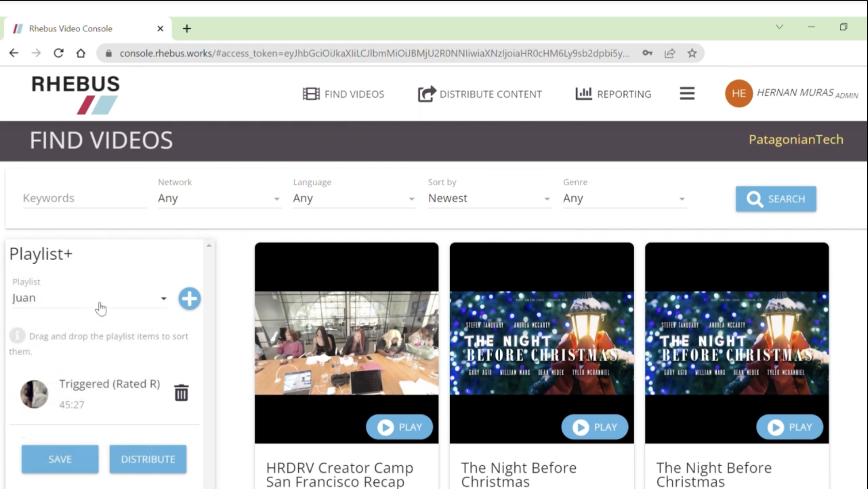868x489 pixels.
Task: Open a new browser tab
Action: (187, 29)
